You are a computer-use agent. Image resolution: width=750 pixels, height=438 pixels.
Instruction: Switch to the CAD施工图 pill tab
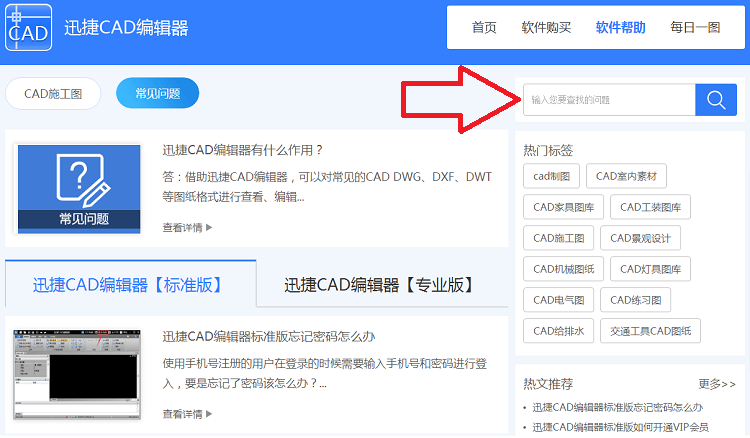53,93
